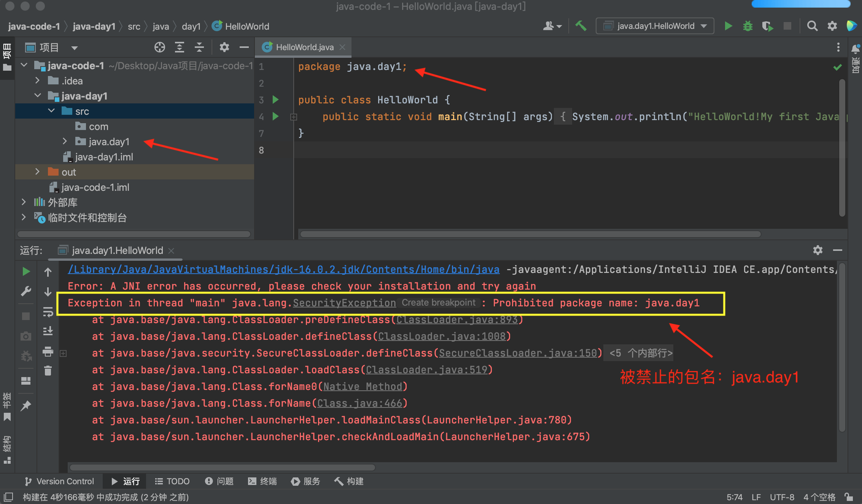Close the java.day1.HelloWorld run tab
862x504 pixels.
(x=171, y=250)
